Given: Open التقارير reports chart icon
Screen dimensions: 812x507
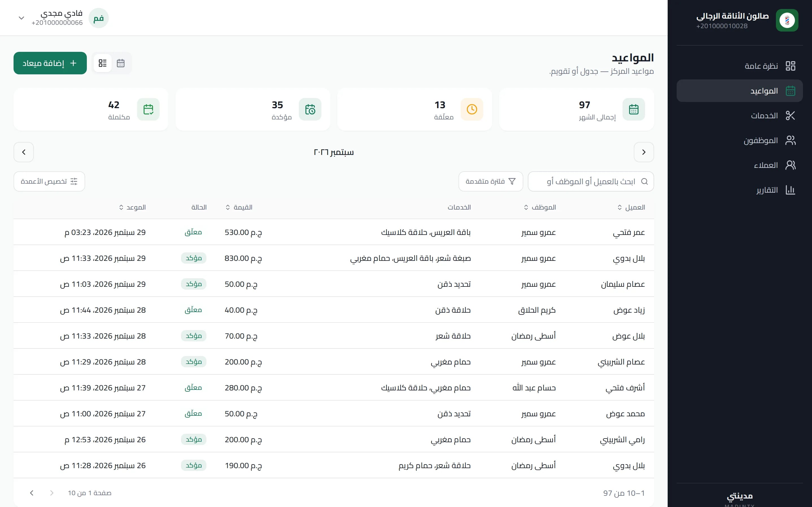Looking at the screenshot, I should [x=790, y=190].
